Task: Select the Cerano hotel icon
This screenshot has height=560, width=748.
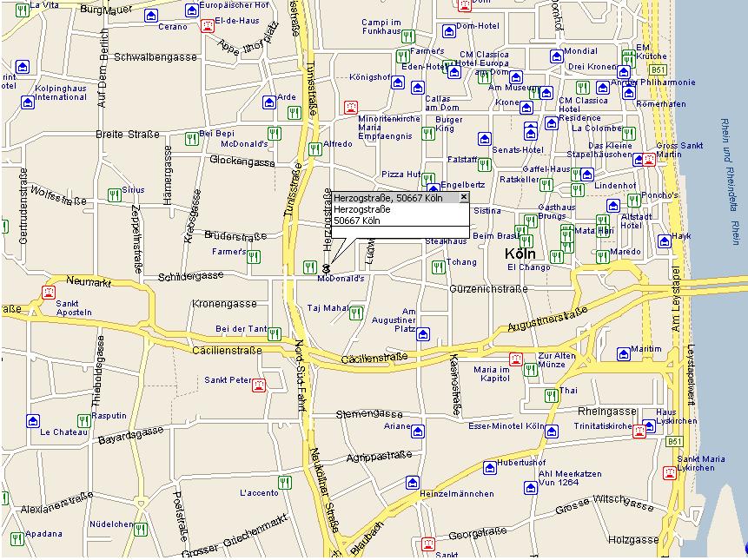Action: coord(151,16)
